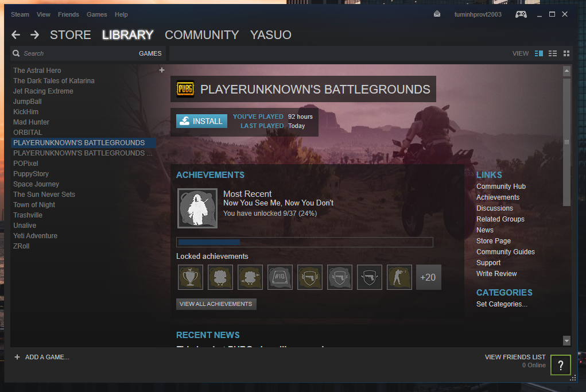The height and width of the screenshot is (392, 586).
Task: Open the GAMES filter dropdown
Action: [150, 53]
